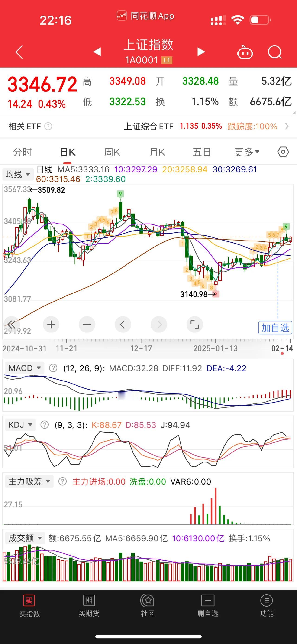The height and width of the screenshot is (644, 297).
Task: Tap the 3509.82 high marker on chart
Action: pyautogui.click(x=51, y=190)
